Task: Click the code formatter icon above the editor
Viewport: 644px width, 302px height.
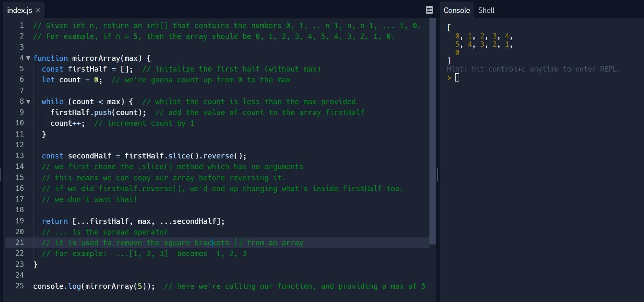Action: click(429, 10)
